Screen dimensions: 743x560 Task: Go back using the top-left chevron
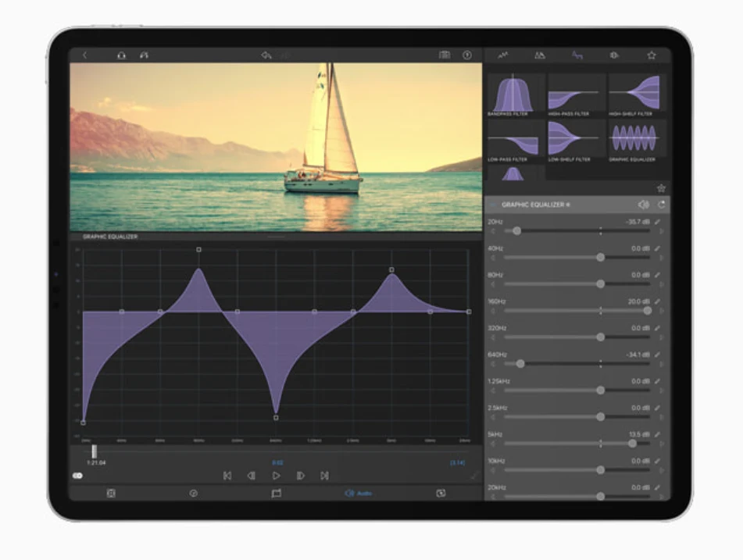click(x=84, y=55)
